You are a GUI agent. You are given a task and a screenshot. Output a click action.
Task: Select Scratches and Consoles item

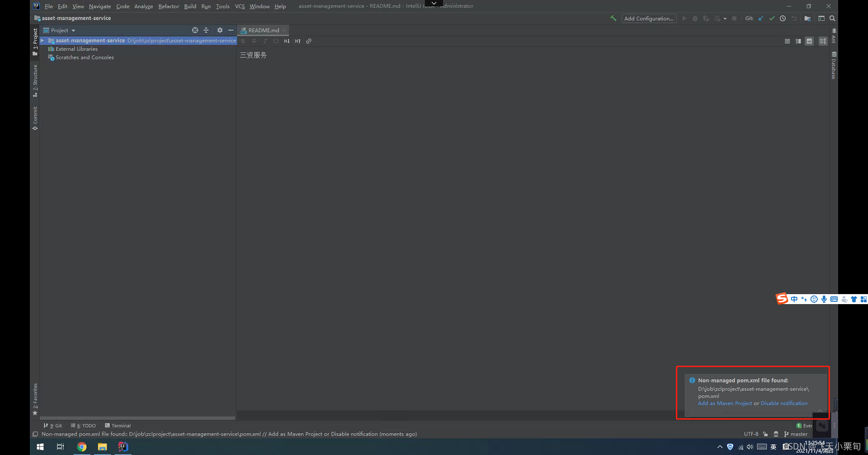[85, 58]
